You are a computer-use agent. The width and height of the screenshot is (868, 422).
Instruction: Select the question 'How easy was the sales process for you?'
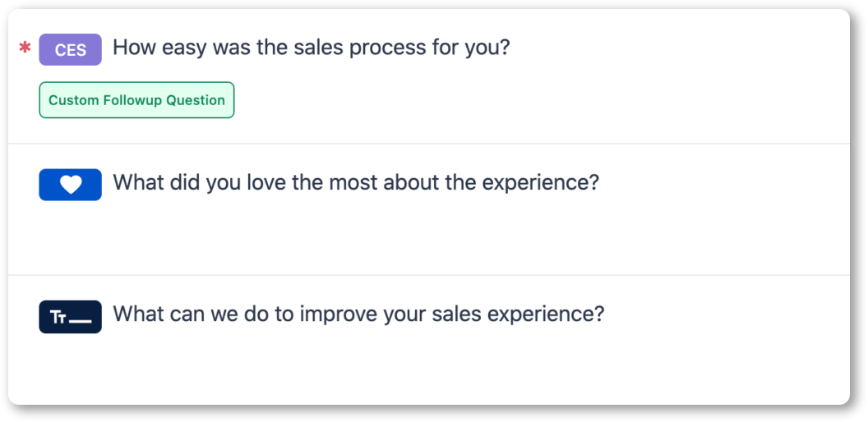[x=311, y=48]
